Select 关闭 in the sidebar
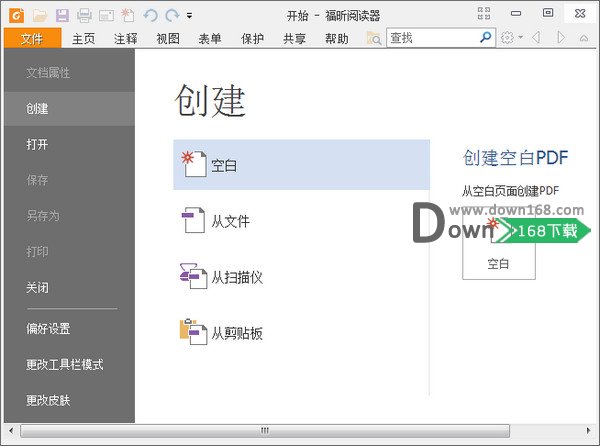The image size is (600, 446). (x=69, y=288)
